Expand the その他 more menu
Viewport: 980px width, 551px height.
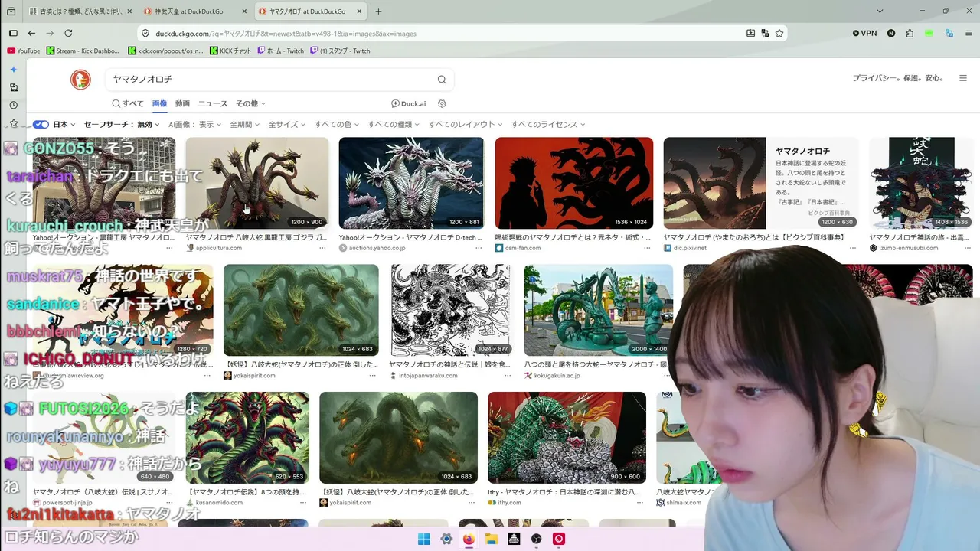click(x=250, y=103)
